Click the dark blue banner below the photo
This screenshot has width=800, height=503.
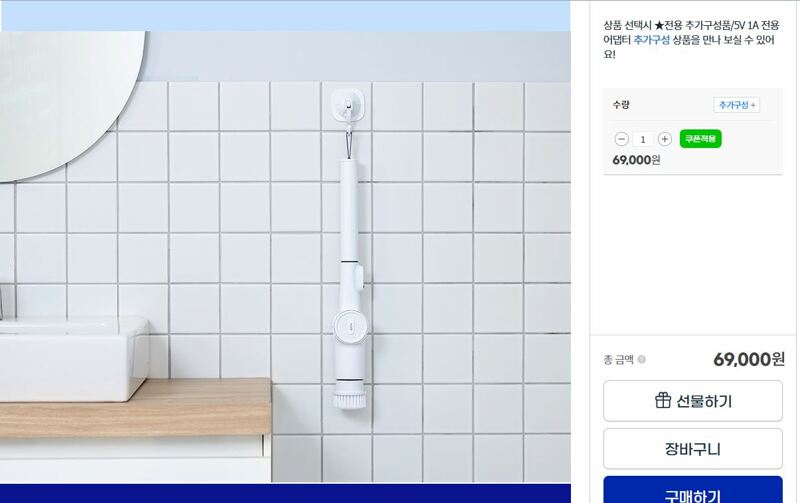coord(285,493)
